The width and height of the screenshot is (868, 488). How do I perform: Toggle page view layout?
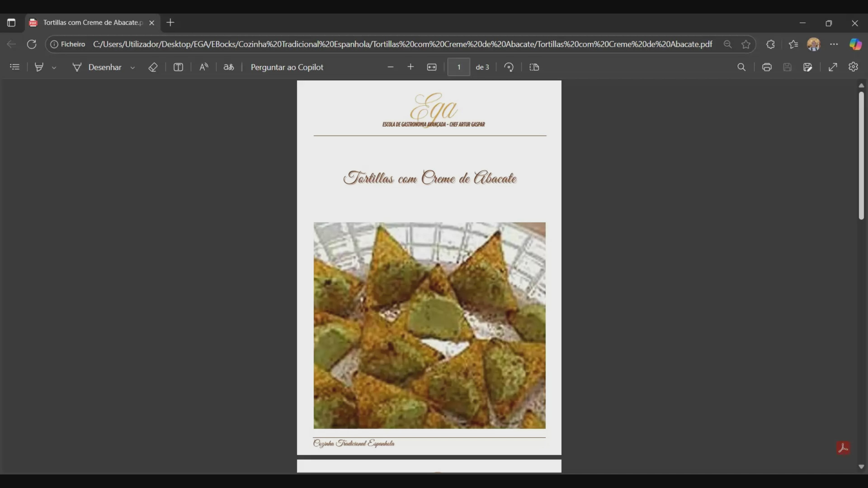pos(534,67)
